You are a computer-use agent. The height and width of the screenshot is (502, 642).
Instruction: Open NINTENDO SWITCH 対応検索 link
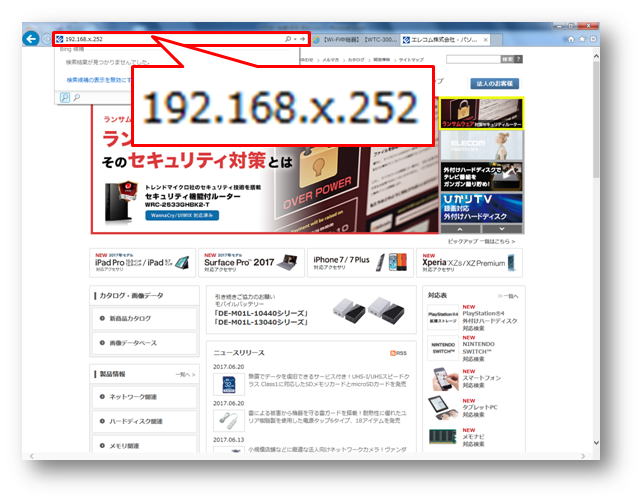(479, 351)
